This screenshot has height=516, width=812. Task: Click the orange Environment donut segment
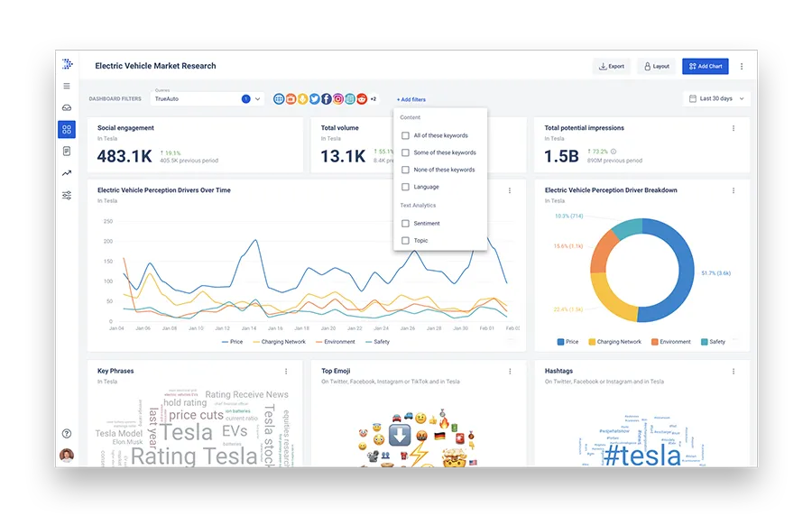coord(603,253)
